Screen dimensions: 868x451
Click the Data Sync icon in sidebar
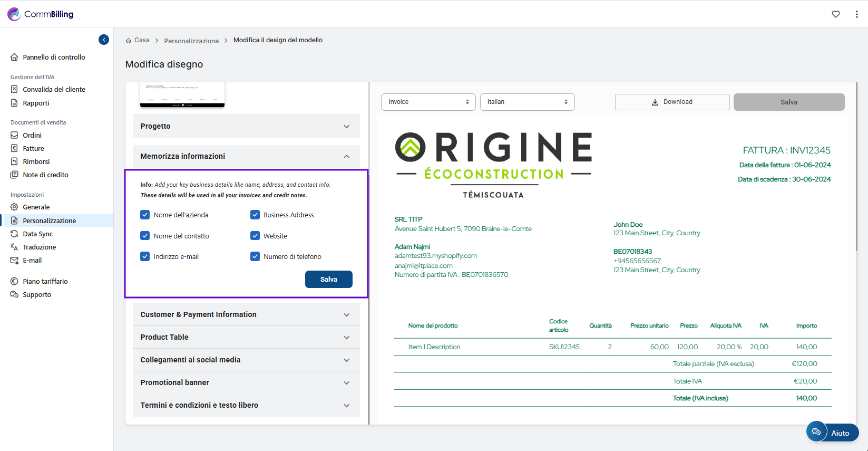(x=14, y=234)
